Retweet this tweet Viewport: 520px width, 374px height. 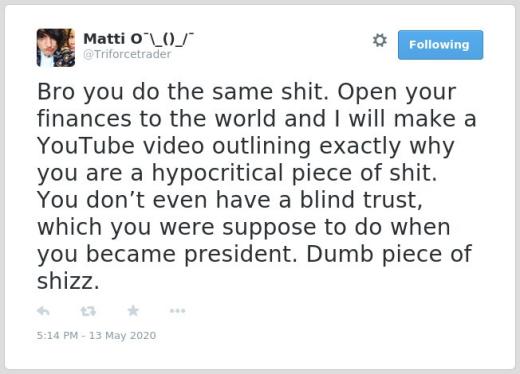tap(88, 311)
